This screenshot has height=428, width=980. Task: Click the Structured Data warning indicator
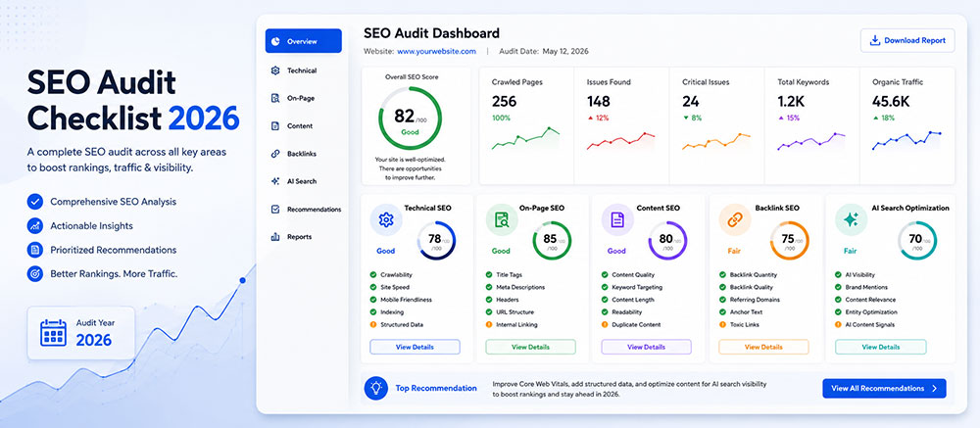(x=373, y=324)
